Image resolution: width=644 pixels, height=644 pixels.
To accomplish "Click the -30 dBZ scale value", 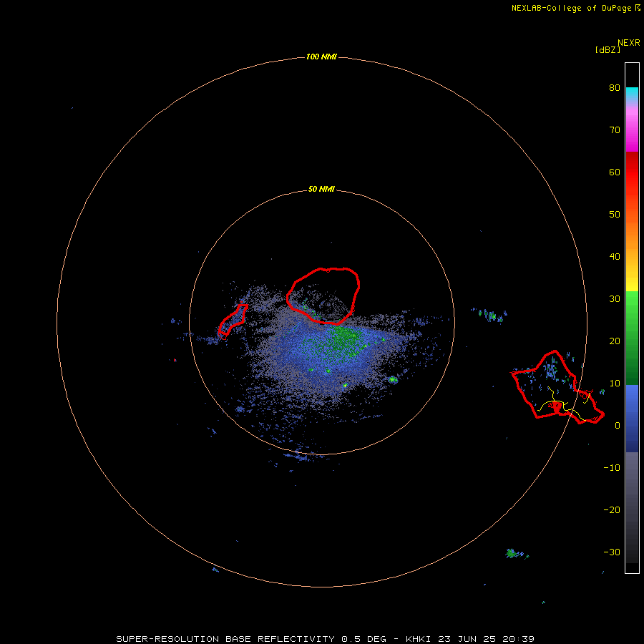I will click(x=612, y=552).
